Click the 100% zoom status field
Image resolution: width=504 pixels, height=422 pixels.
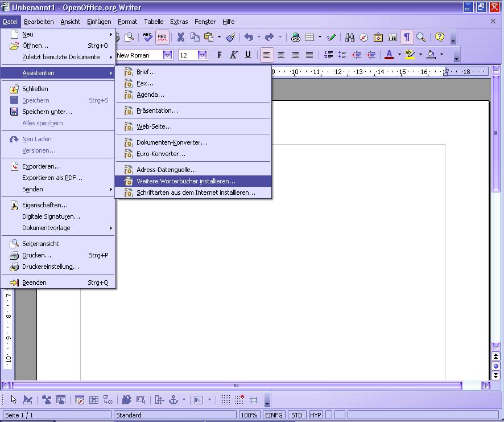[249, 415]
